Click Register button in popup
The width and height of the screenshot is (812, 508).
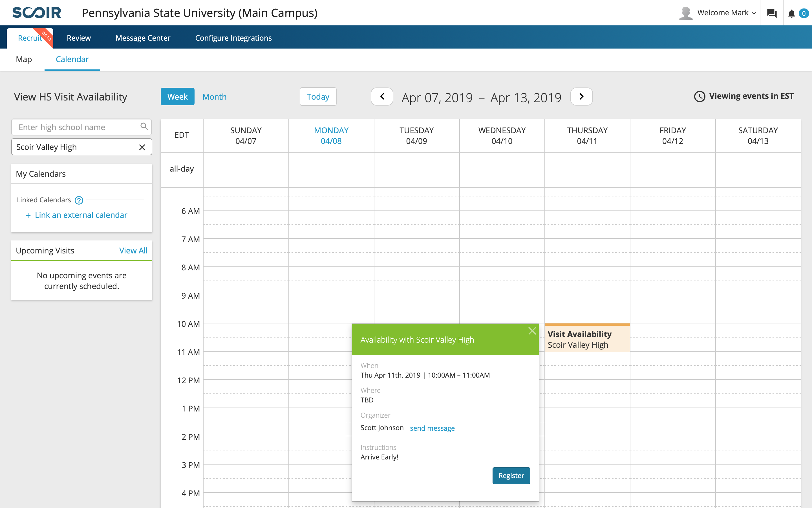click(511, 476)
